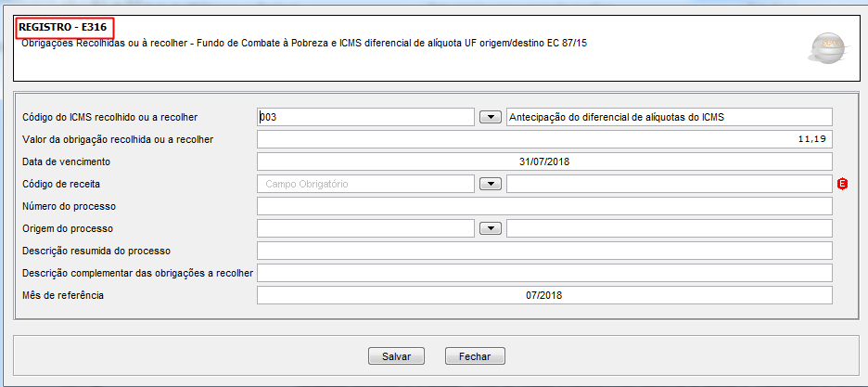Focus the Descrição complementar das obrigações field
This screenshot has width=868, height=387.
coord(544,273)
